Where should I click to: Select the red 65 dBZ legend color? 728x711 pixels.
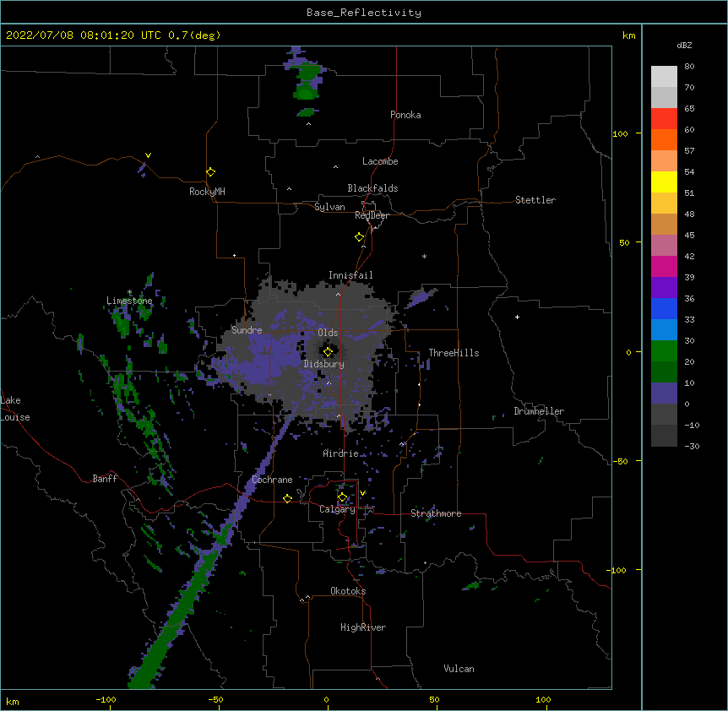pyautogui.click(x=664, y=118)
